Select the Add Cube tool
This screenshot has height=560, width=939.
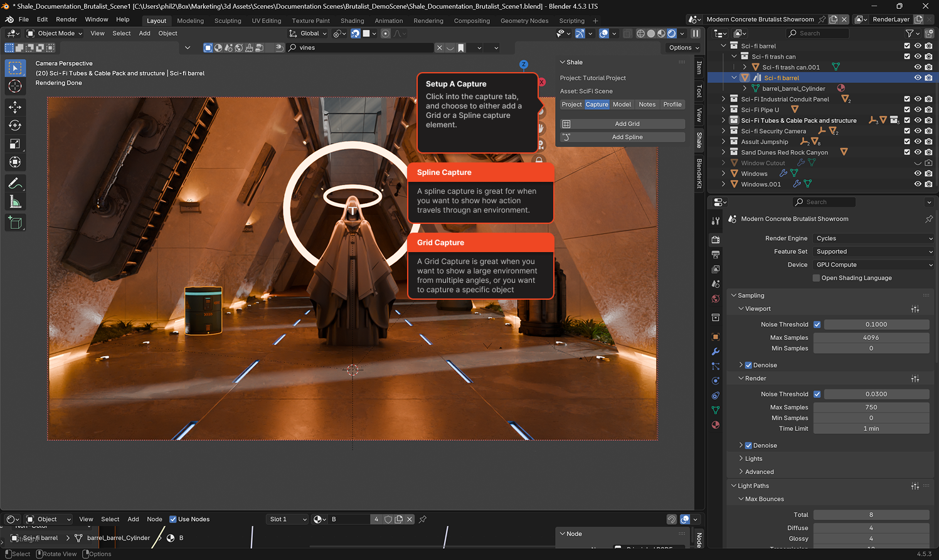coord(15,223)
